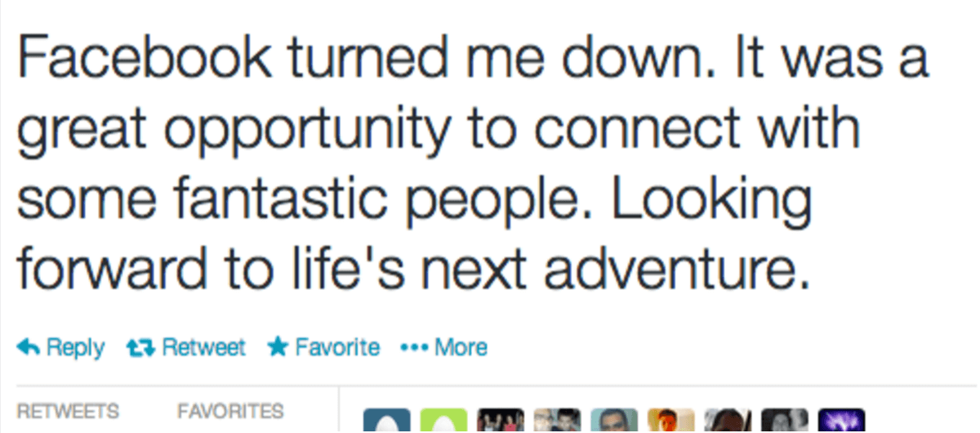Click the Retweet arrows icon
Image resolution: width=980 pixels, height=433 pixels.
pos(139,348)
